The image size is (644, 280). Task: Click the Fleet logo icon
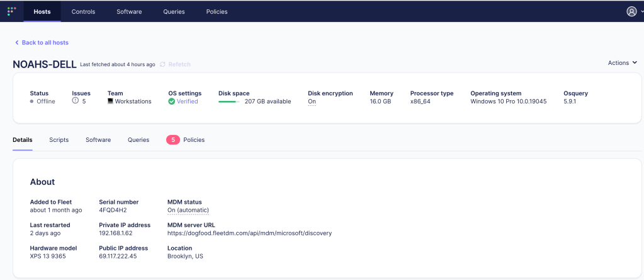[11, 11]
